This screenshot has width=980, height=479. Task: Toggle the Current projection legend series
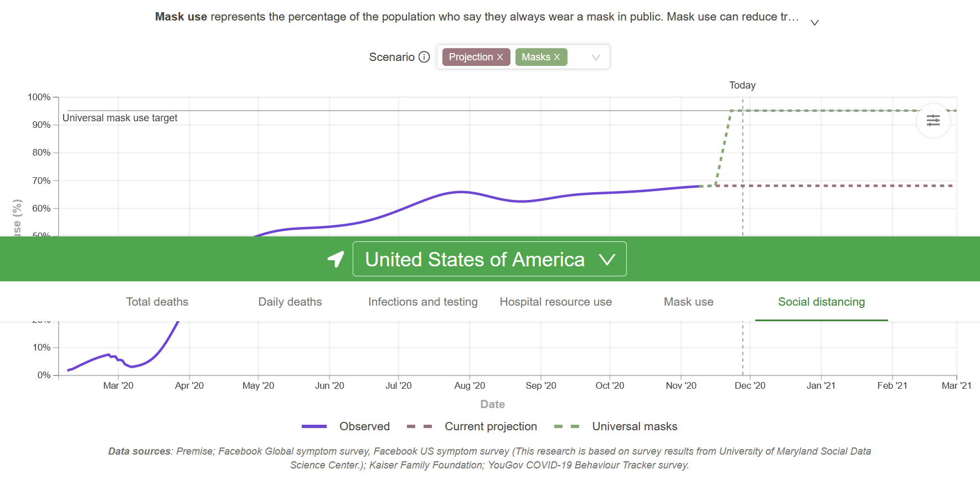coord(472,426)
